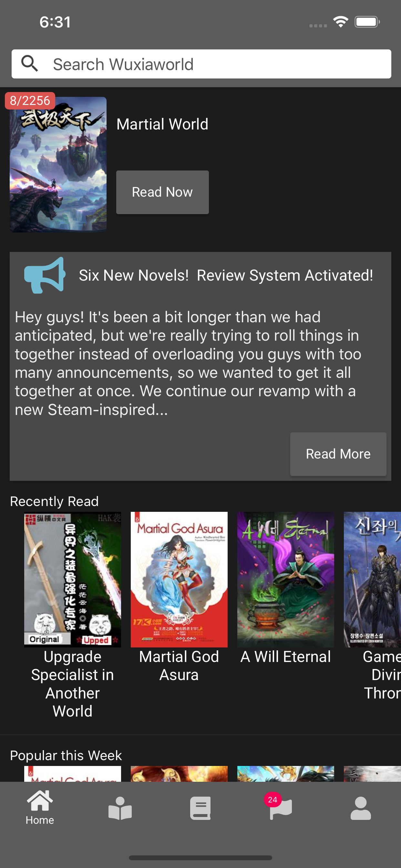This screenshot has height=868, width=401.
Task: Open the Six New Novels announcement title
Action: (226, 275)
